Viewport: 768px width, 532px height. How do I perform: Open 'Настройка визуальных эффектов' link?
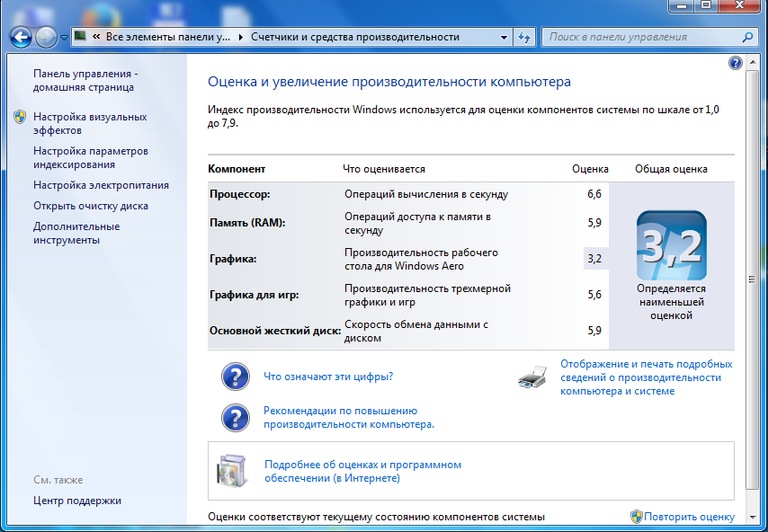pos(89,123)
